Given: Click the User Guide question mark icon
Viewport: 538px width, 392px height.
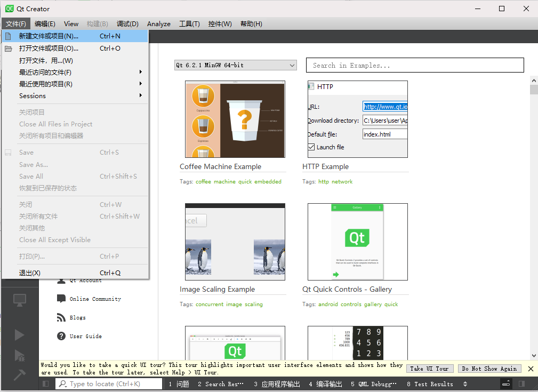Looking at the screenshot, I should (61, 336).
